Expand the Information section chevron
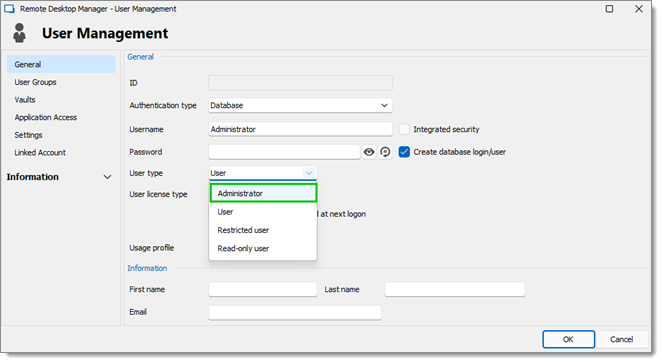 pyautogui.click(x=108, y=177)
